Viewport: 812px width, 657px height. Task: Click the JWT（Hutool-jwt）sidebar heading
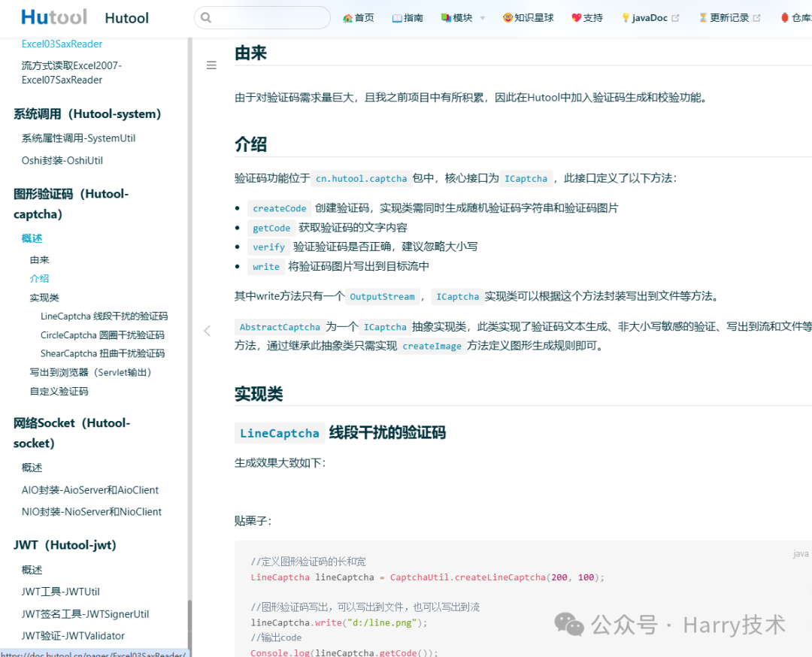[x=65, y=545]
